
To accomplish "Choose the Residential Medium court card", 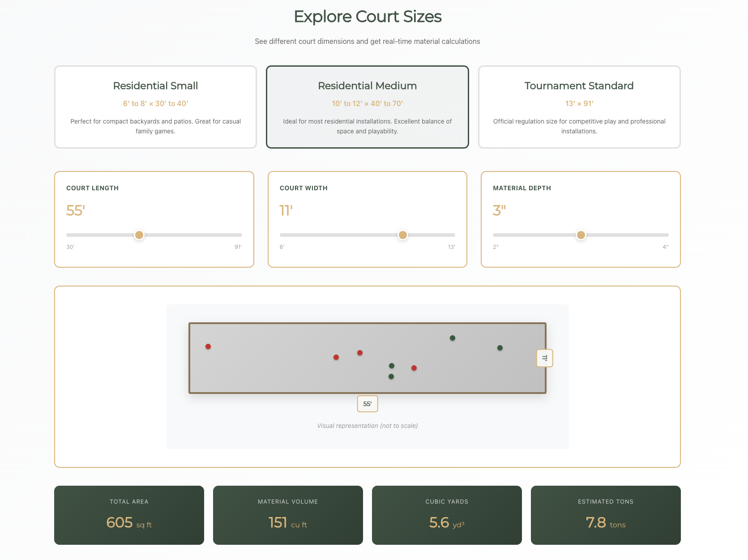I will [367, 107].
